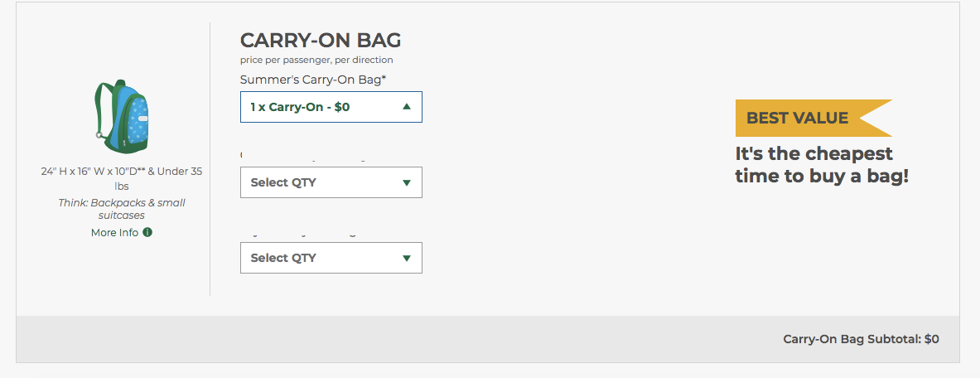Click the down arrow of the bottom Select QTY

406,258
